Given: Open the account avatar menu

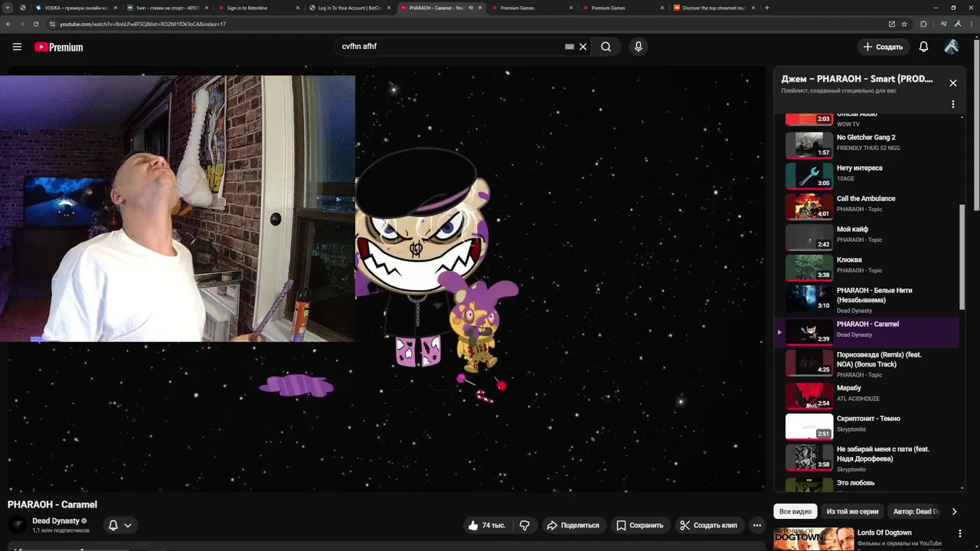Looking at the screenshot, I should click(x=952, y=47).
